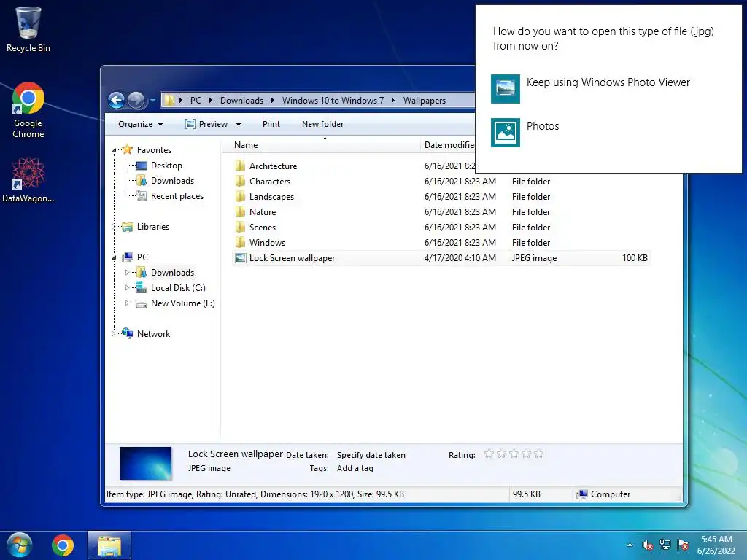Click Specify date taken field
This screenshot has height=560, width=747.
tap(371, 455)
